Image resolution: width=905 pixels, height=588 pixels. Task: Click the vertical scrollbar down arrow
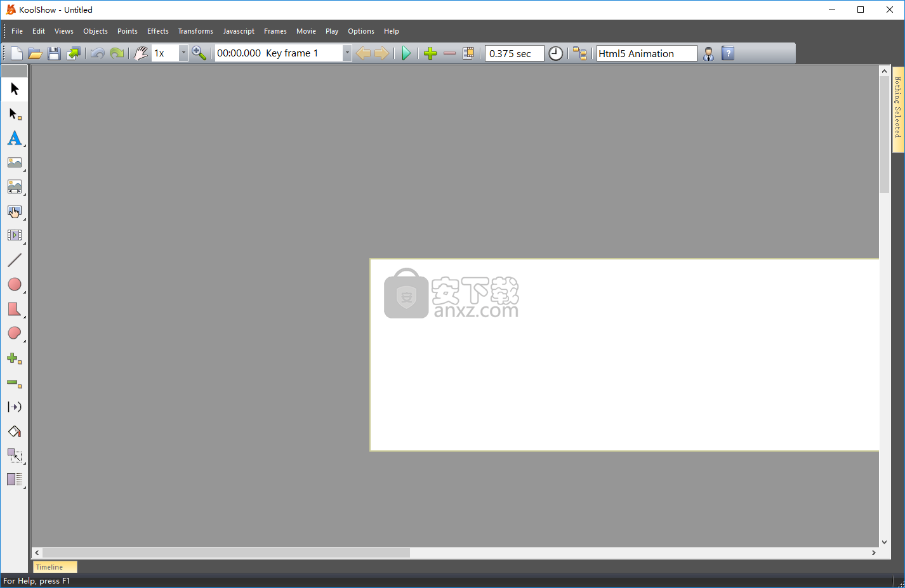[x=884, y=542]
